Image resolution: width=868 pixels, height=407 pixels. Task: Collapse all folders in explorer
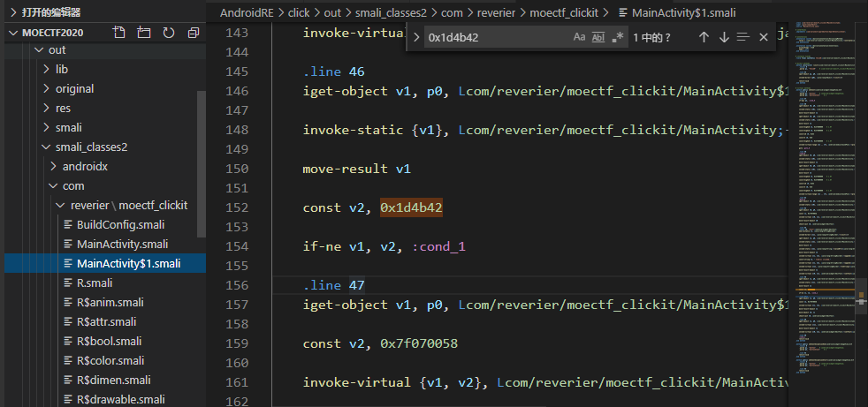pyautogui.click(x=193, y=33)
